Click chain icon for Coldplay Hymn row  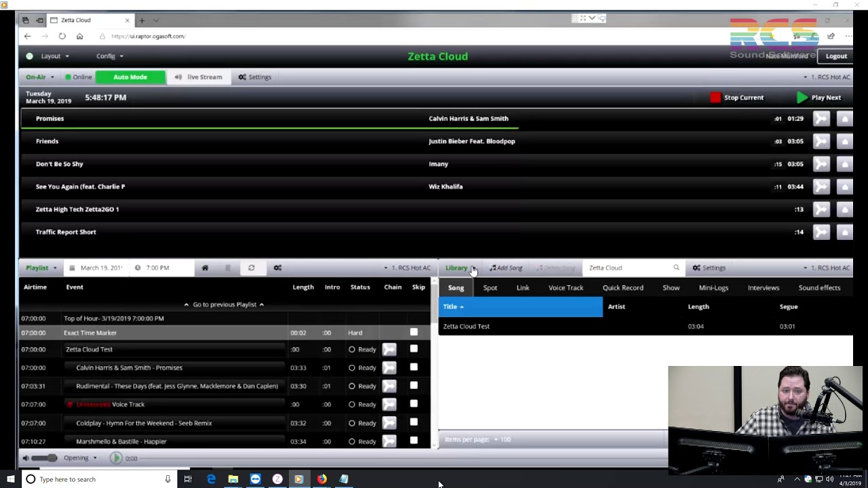pyautogui.click(x=389, y=423)
